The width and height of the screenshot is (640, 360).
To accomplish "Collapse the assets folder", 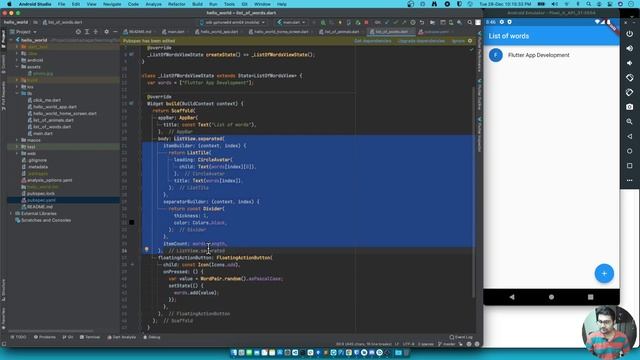I will [17, 67].
